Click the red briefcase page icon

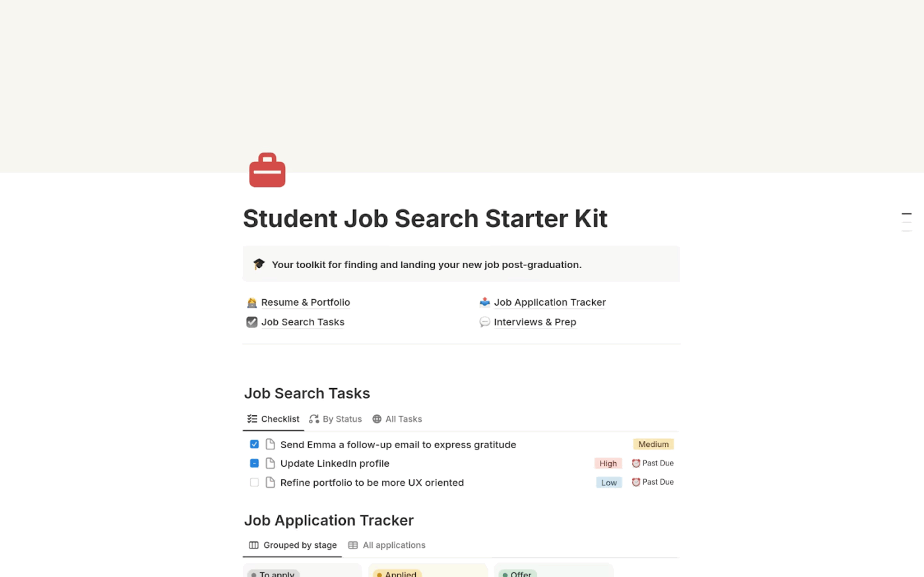[267, 170]
